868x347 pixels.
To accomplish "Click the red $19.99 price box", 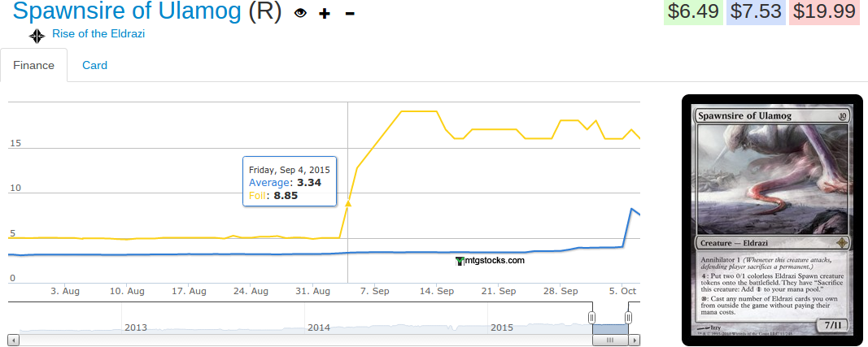I will (x=824, y=11).
